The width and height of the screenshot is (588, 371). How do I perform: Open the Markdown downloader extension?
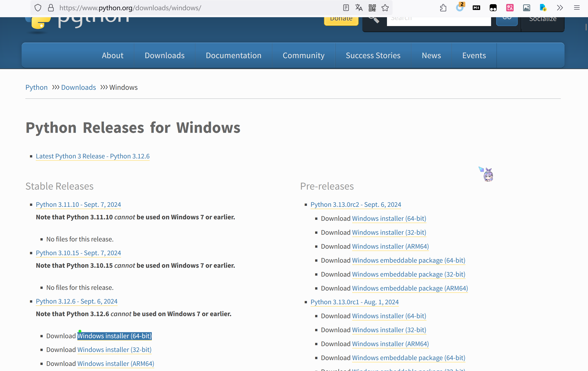click(x=476, y=8)
